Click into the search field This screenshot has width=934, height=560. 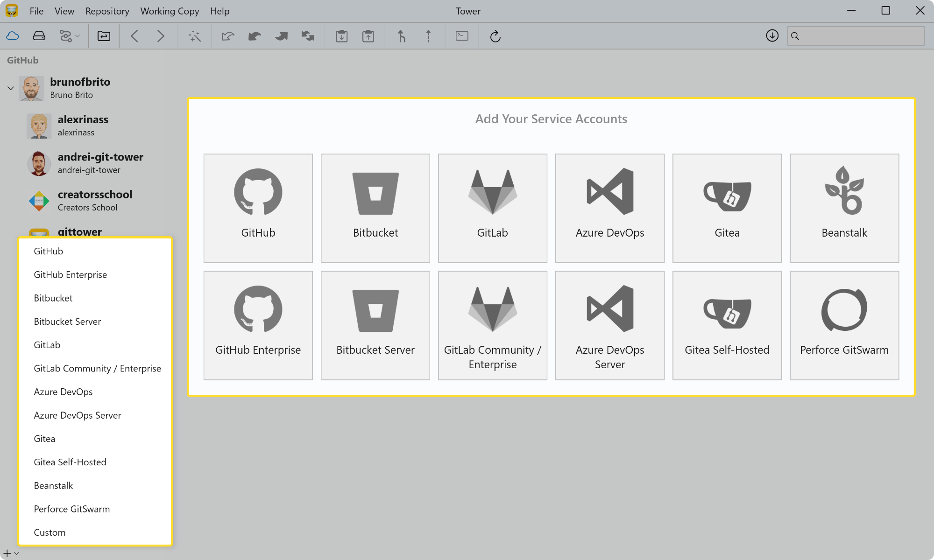point(856,35)
